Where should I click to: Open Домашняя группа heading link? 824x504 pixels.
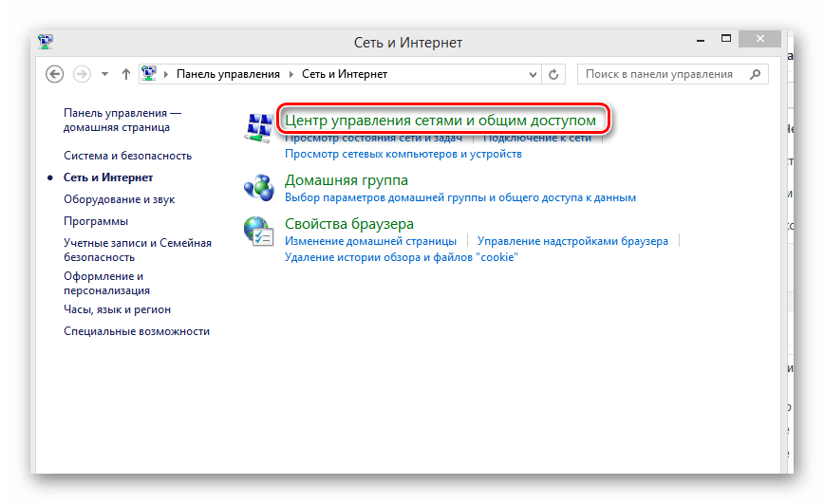346,179
